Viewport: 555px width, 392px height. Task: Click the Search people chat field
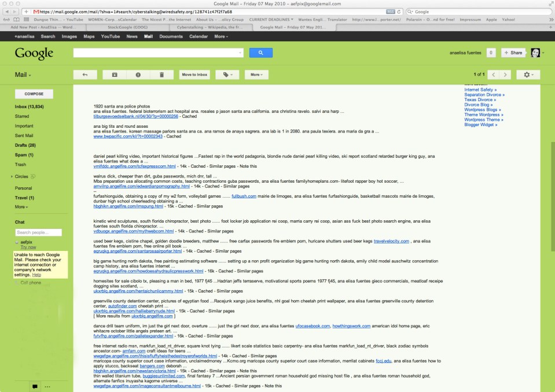pyautogui.click(x=38, y=232)
